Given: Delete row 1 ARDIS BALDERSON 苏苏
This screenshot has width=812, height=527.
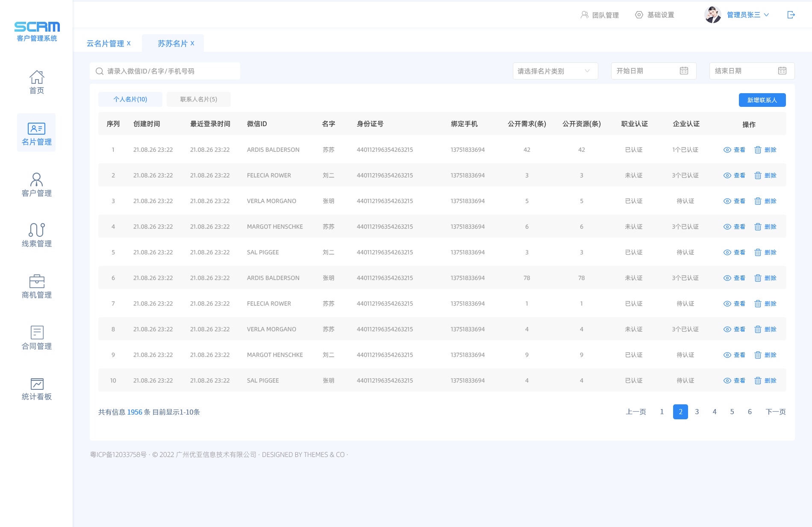Looking at the screenshot, I should [x=765, y=150].
